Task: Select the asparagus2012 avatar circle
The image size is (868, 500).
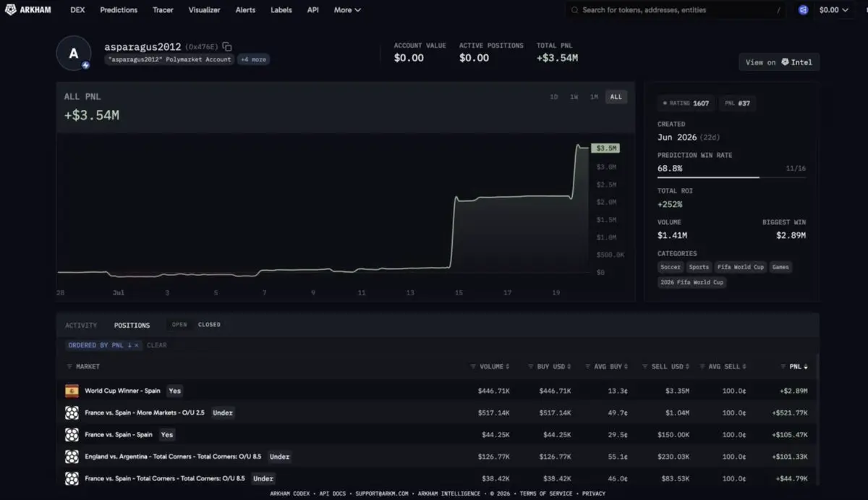Action: [74, 54]
